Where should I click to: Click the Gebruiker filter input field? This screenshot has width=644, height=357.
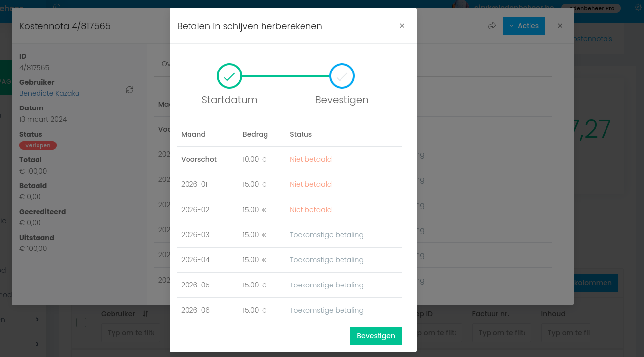tap(131, 333)
